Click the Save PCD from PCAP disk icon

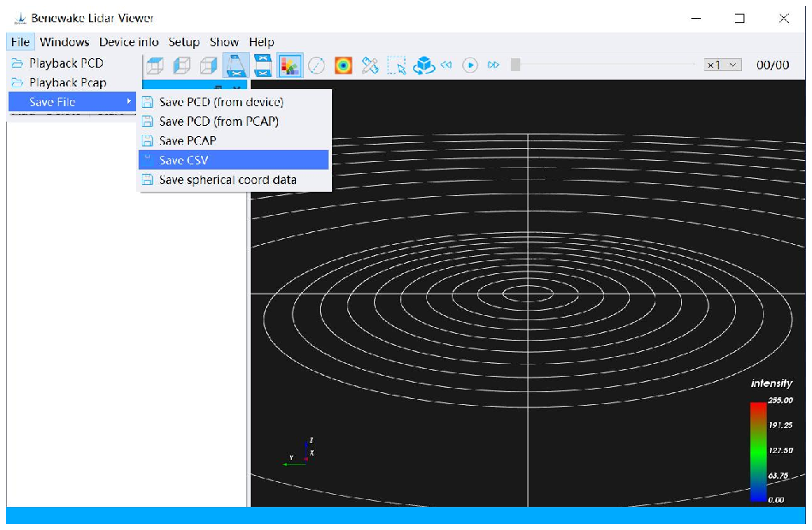coord(147,122)
